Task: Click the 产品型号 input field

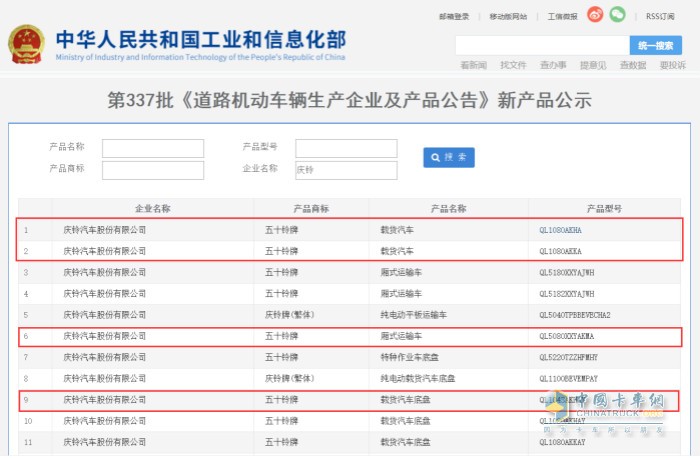Action: (346, 148)
